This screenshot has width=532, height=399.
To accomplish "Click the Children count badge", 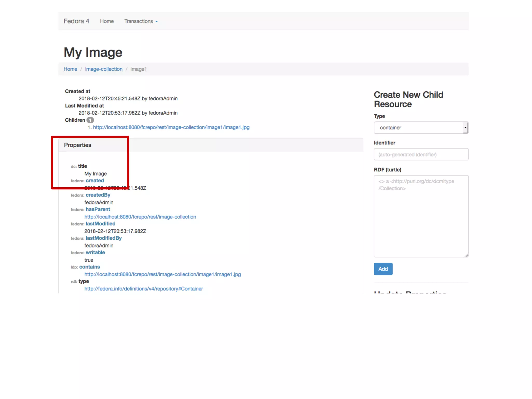I will 90,120.
